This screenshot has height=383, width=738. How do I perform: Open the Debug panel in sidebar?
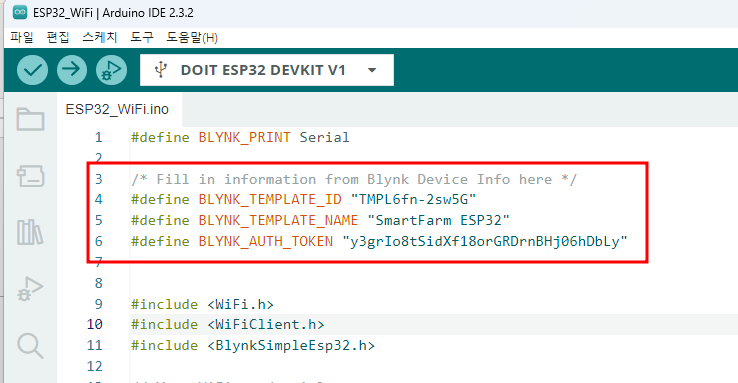(31, 288)
